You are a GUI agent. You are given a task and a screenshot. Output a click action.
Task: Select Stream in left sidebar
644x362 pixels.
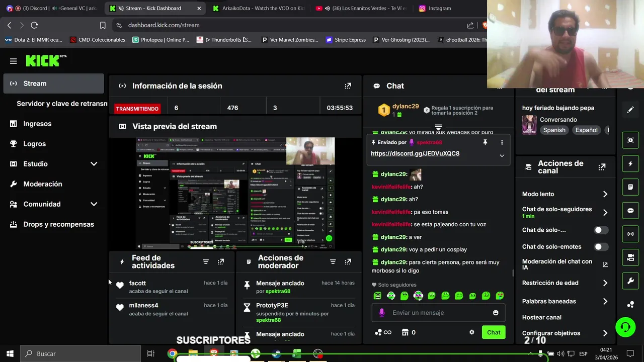point(53,83)
